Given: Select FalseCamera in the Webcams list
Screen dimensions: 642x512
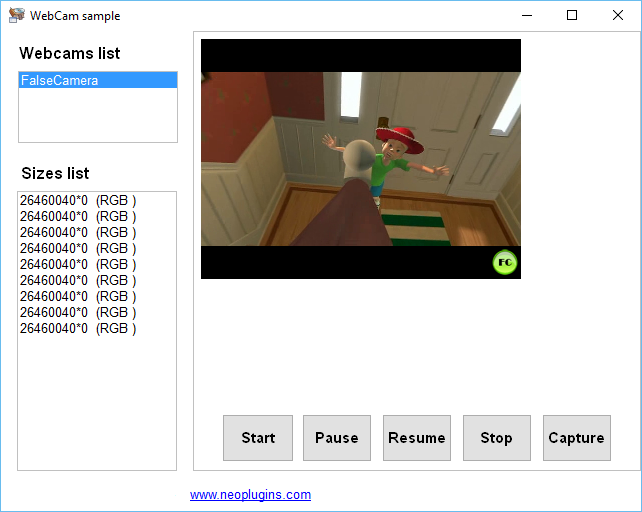Looking at the screenshot, I should 98,80.
